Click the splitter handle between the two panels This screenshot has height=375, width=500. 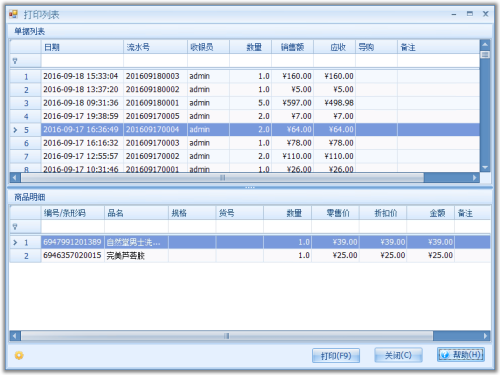point(250,187)
